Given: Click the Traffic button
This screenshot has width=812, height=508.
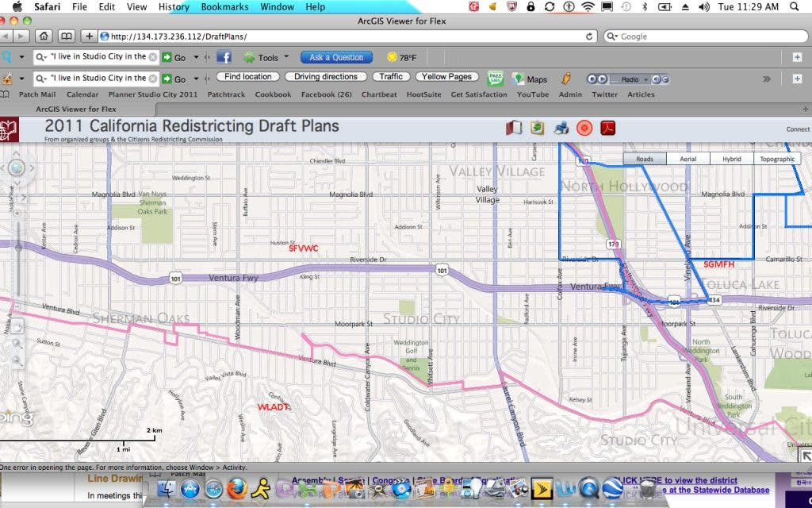Looking at the screenshot, I should tap(391, 76).
